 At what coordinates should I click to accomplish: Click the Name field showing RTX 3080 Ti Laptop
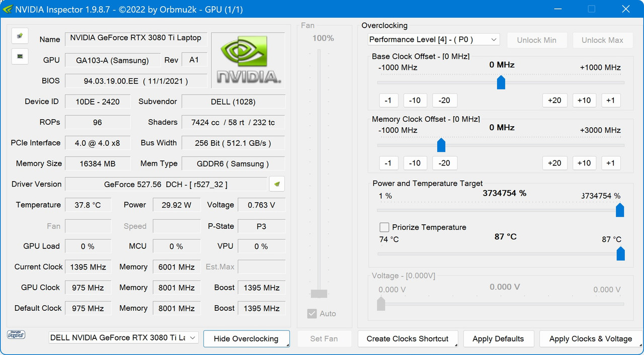click(136, 38)
